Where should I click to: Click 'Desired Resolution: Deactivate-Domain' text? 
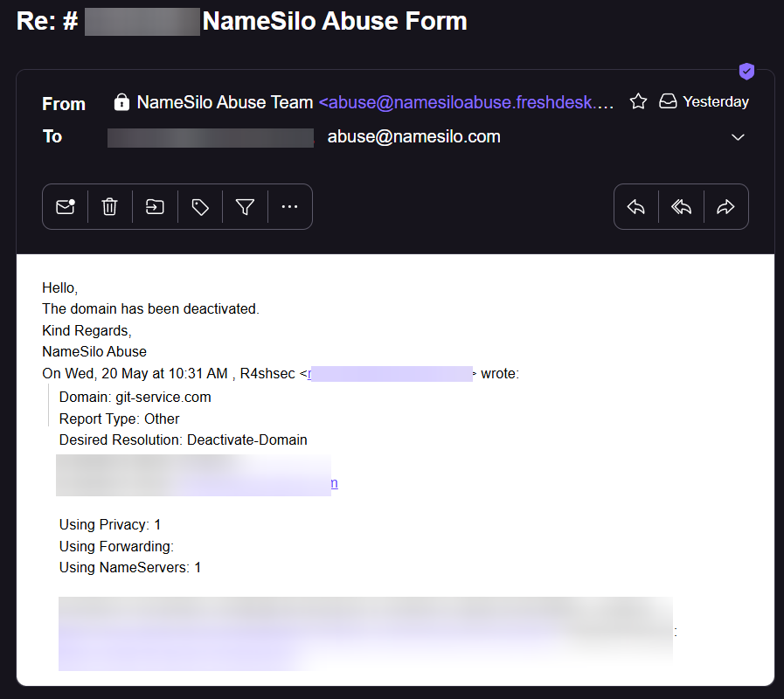click(183, 440)
